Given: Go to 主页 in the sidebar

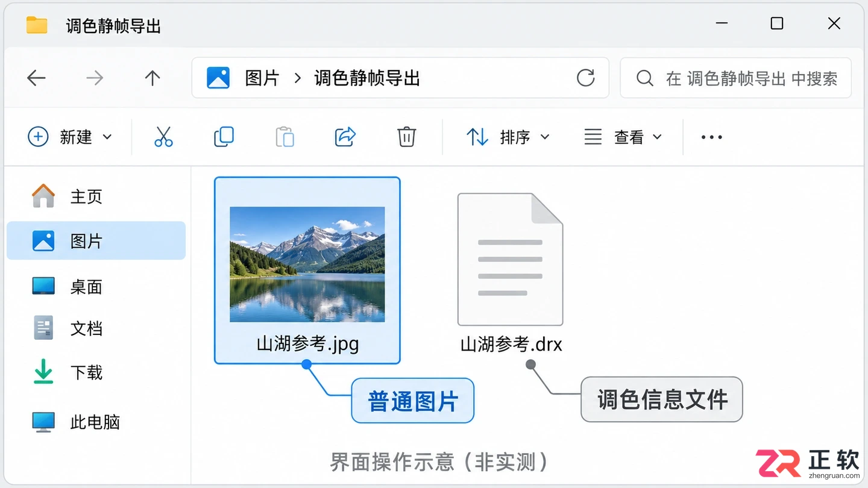Looking at the screenshot, I should click(x=96, y=196).
